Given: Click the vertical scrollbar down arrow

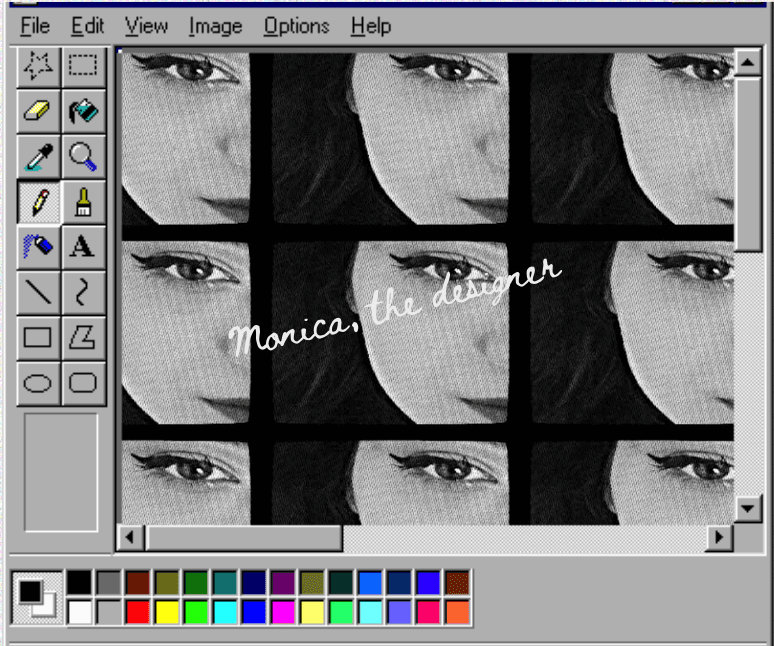Looking at the screenshot, I should coord(748,508).
